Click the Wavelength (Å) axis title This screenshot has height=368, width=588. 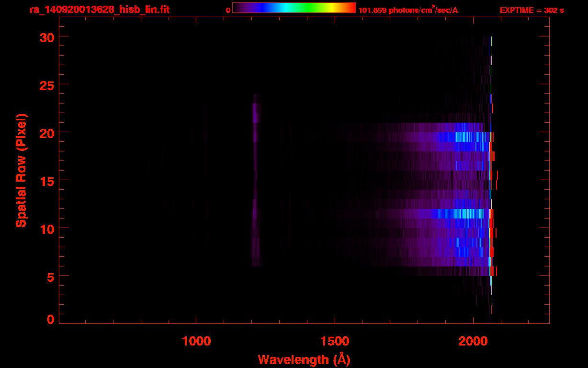304,359
